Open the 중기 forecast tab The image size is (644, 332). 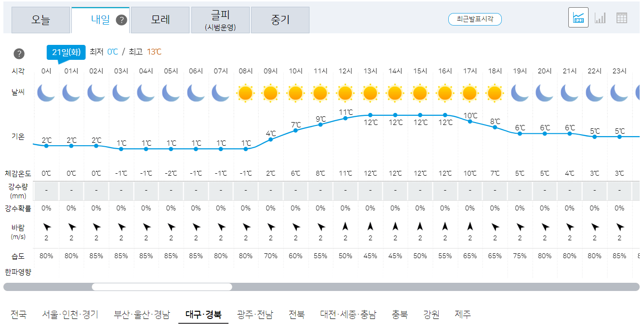point(280,19)
